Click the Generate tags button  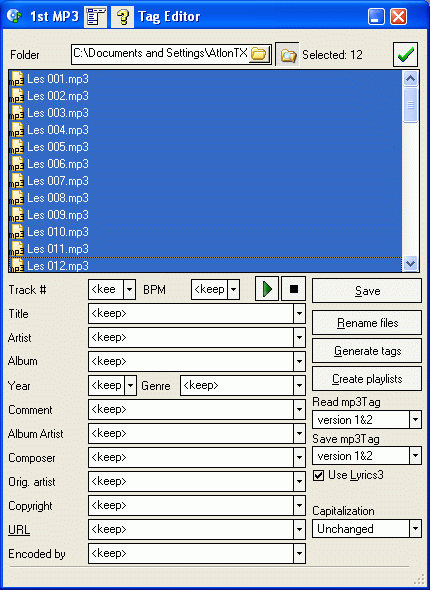click(367, 351)
